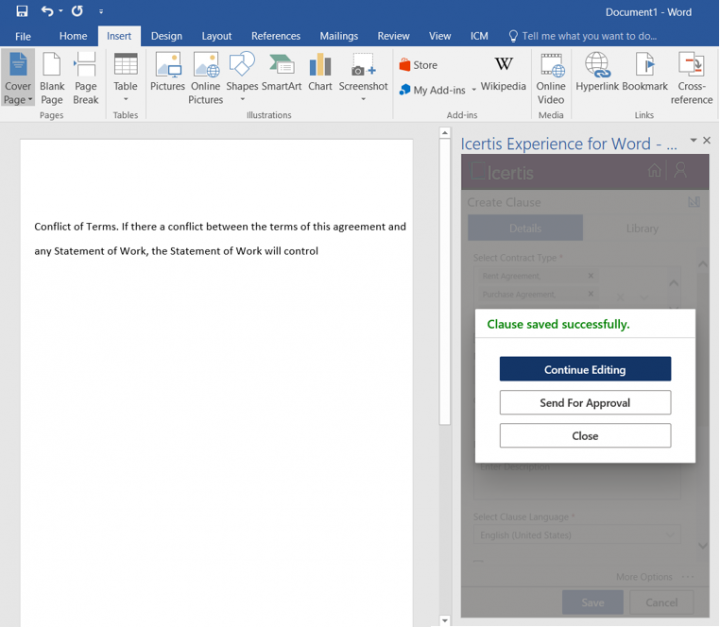Open the Wikipedia add-in

point(503,72)
